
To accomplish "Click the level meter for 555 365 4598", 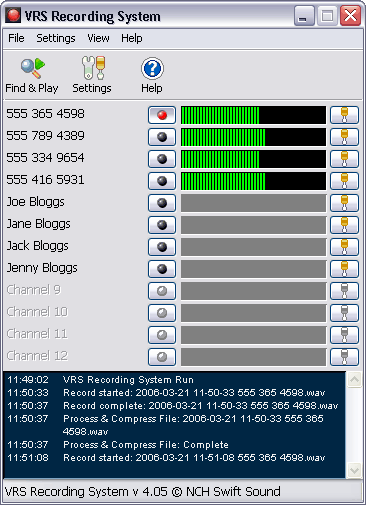I will pos(253,115).
